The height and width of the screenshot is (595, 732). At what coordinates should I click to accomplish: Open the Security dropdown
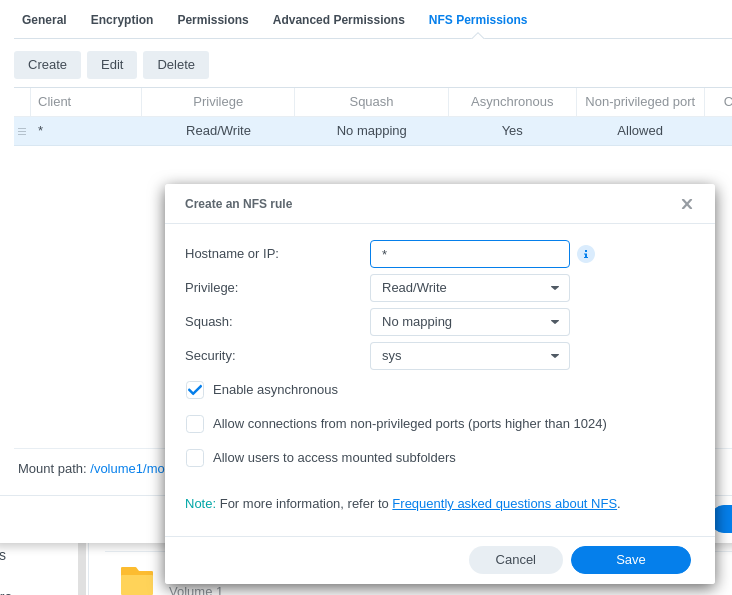(x=469, y=356)
